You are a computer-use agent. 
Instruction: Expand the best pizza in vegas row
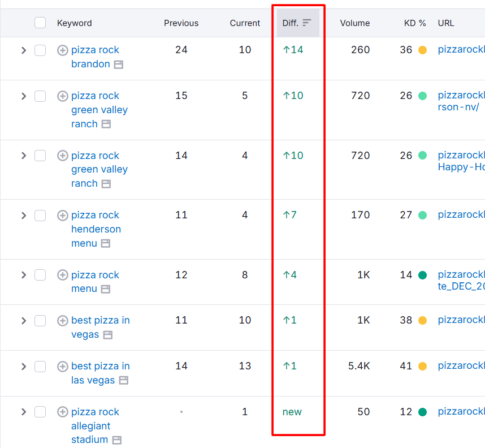pos(24,320)
